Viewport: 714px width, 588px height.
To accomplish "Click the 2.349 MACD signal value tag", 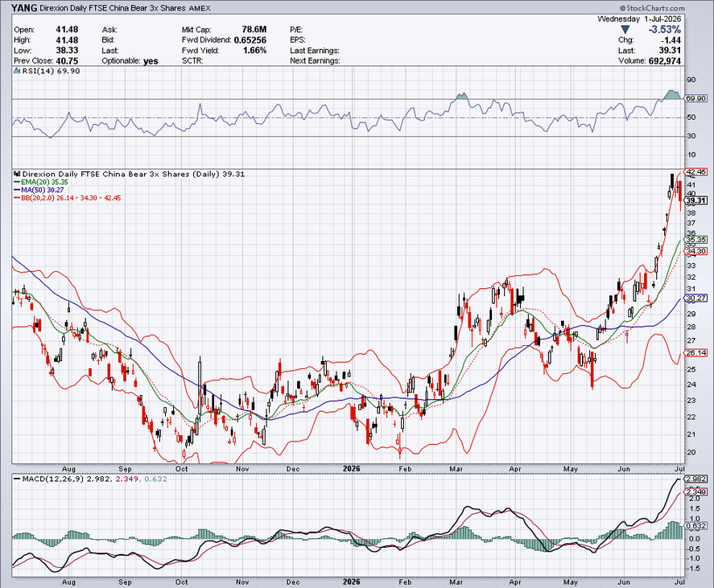I will 695,491.
